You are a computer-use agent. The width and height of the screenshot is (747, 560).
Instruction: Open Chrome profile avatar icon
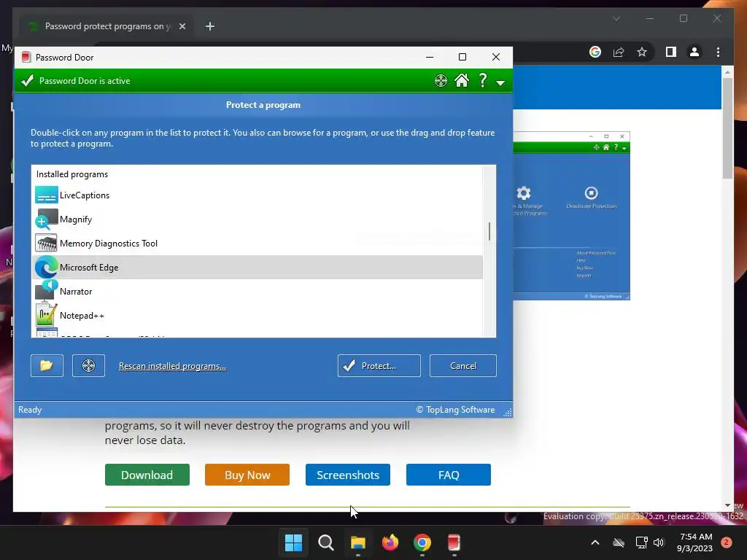[x=694, y=52]
